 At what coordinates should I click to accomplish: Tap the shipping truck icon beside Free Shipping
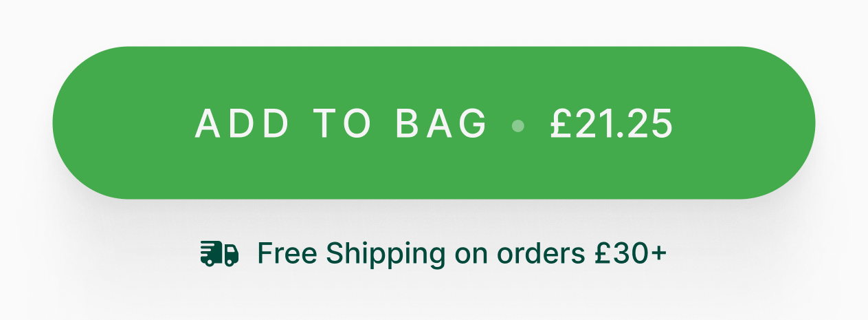click(219, 254)
